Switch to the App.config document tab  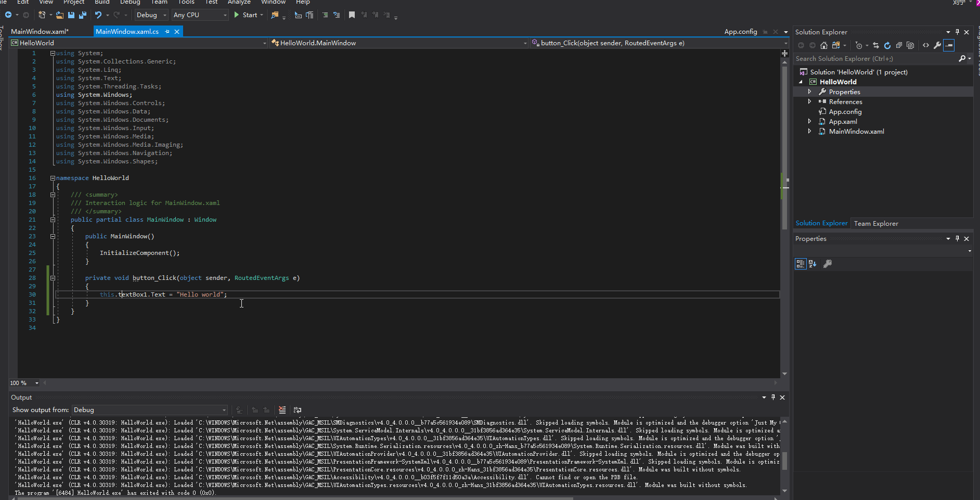741,32
